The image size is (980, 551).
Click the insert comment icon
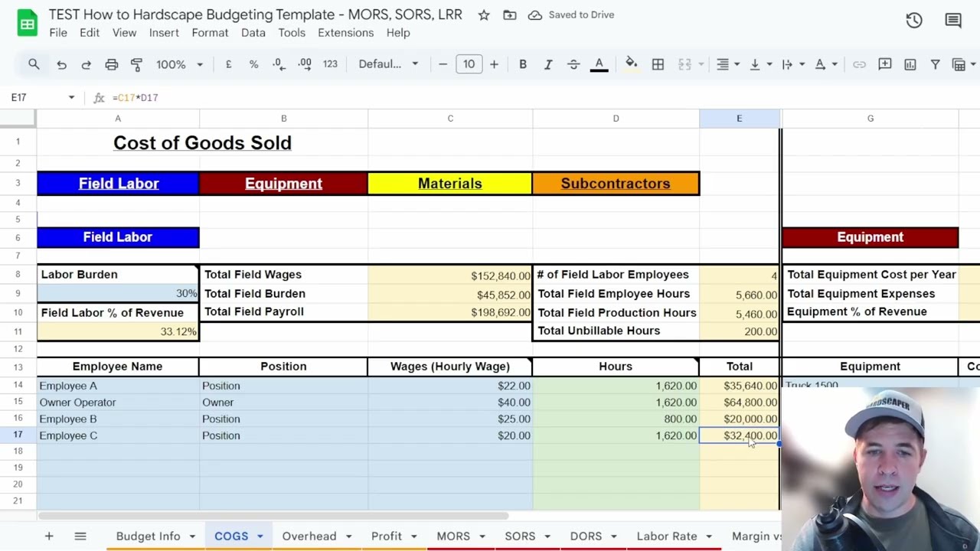point(885,64)
